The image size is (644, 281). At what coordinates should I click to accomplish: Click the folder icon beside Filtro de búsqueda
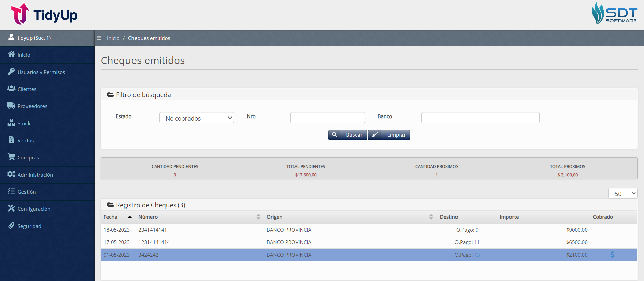point(110,95)
